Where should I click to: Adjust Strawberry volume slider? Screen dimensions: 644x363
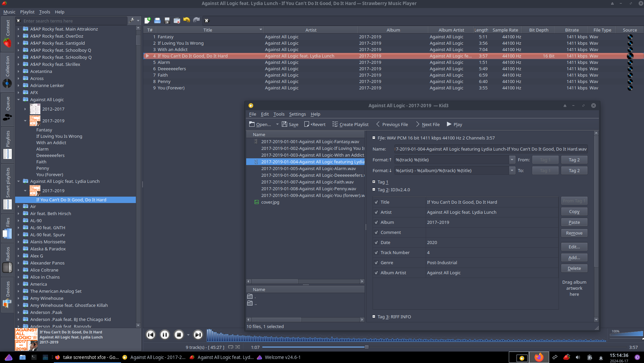point(626,333)
